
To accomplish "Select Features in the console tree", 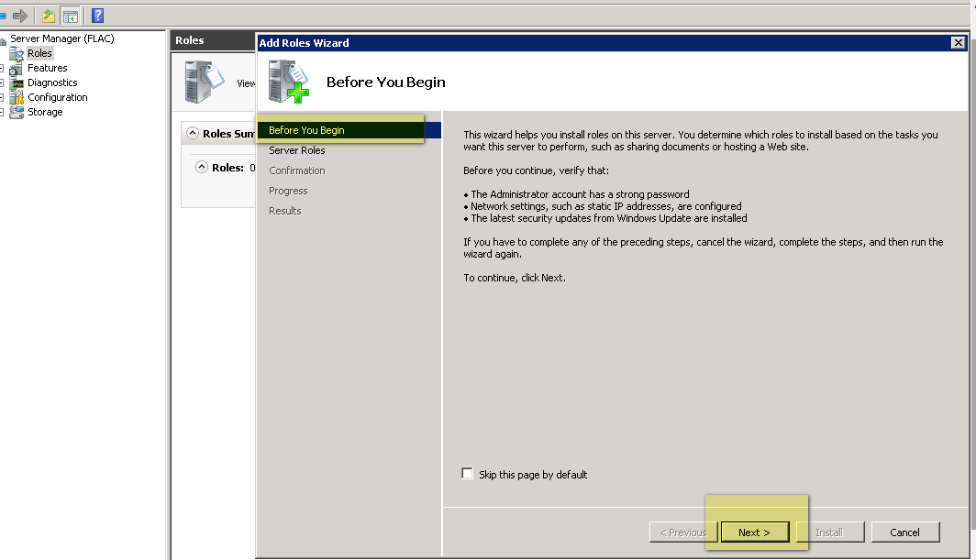I will point(48,68).
